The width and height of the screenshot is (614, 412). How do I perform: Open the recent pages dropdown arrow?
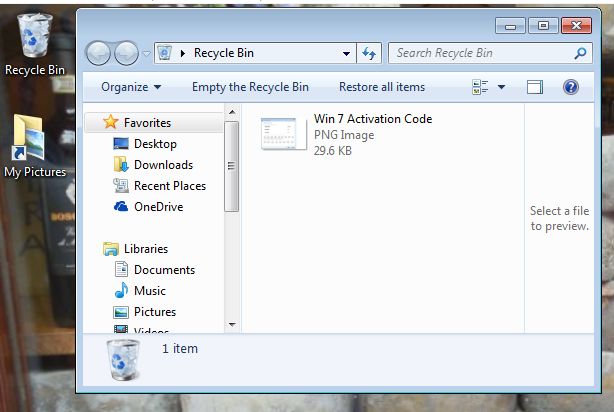[x=147, y=53]
